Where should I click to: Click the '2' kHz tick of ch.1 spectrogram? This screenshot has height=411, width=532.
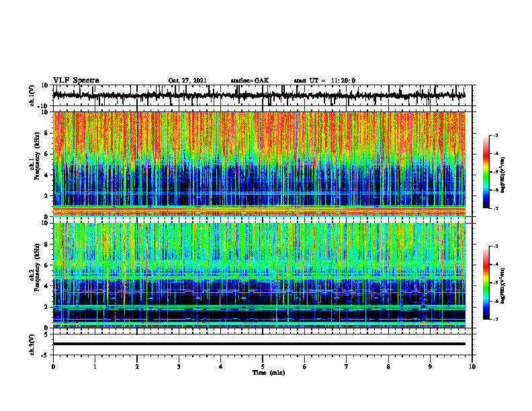point(47,195)
